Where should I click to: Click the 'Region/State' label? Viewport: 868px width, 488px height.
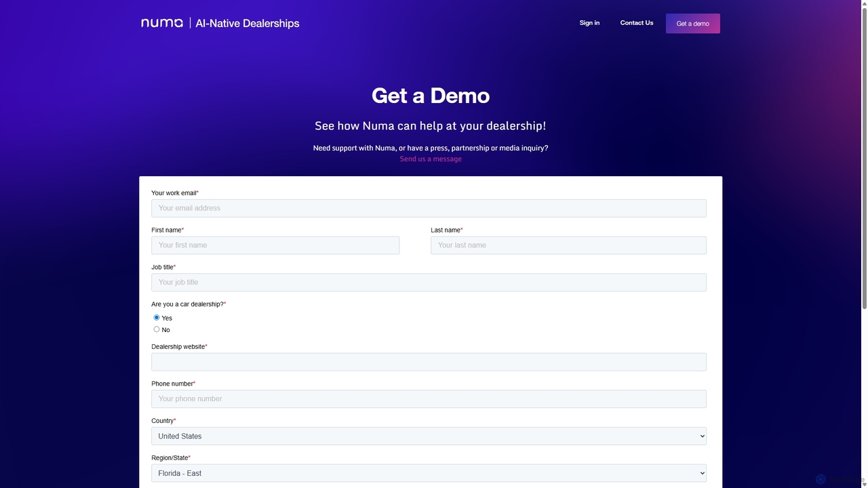click(x=170, y=458)
